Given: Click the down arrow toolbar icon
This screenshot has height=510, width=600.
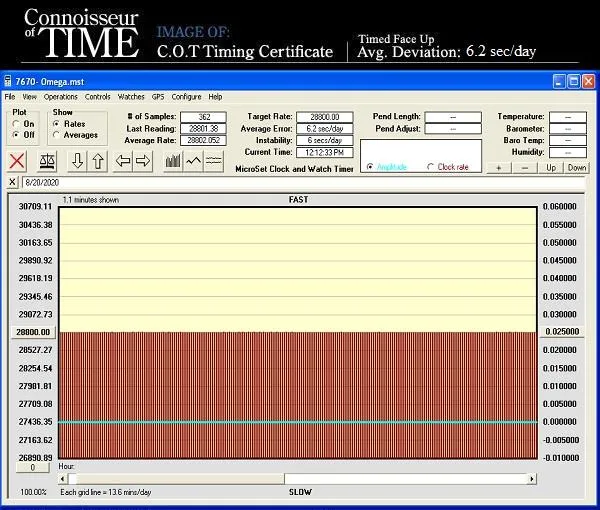Looking at the screenshot, I should tap(78, 161).
